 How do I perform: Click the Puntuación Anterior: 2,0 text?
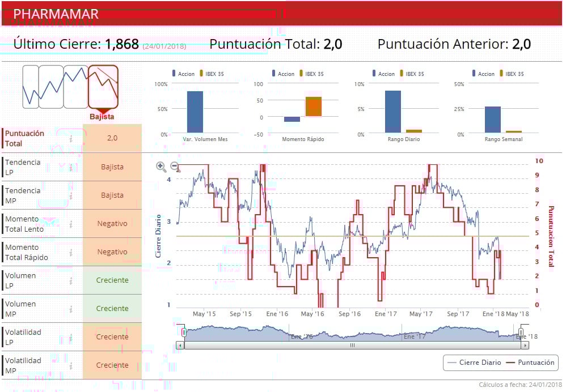454,44
